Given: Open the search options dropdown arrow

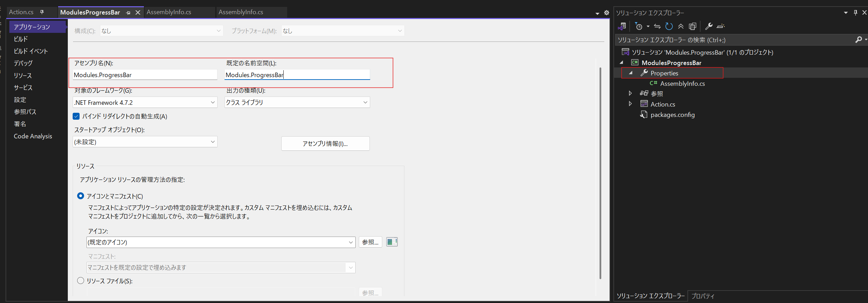Looking at the screenshot, I should [x=866, y=40].
